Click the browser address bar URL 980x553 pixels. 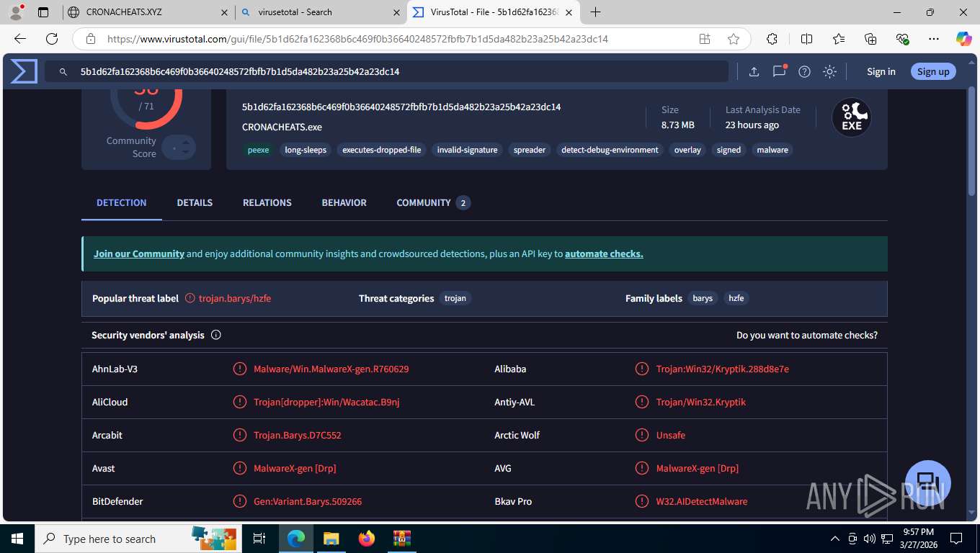click(357, 39)
